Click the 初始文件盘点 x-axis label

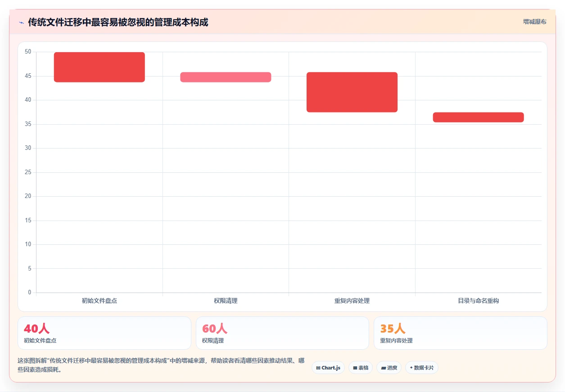point(99,301)
